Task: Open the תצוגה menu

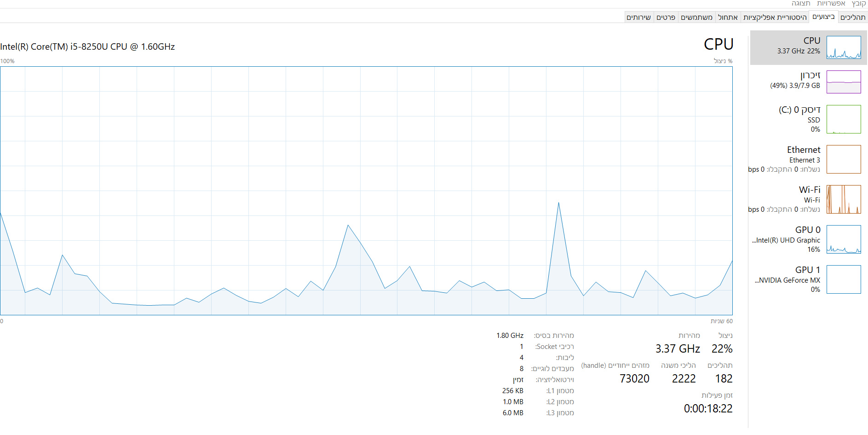Action: pos(801,4)
